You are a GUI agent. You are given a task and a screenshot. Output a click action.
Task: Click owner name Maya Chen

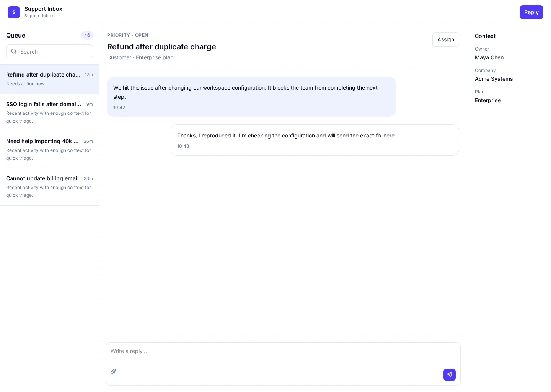[489, 57]
